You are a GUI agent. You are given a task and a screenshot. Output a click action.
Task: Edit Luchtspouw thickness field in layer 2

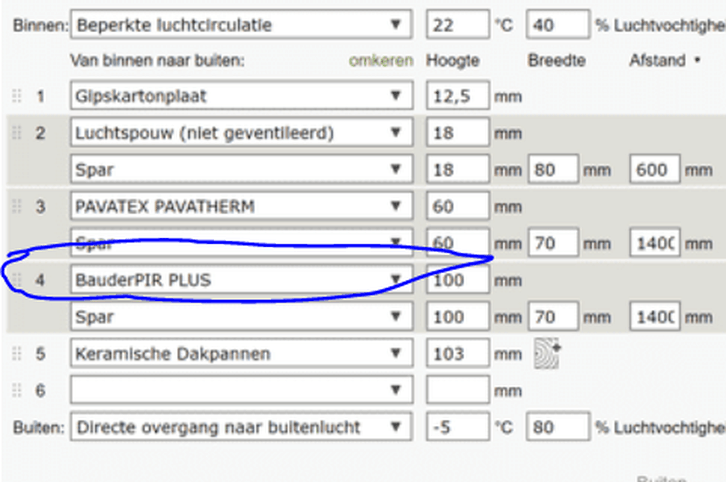coord(457,133)
